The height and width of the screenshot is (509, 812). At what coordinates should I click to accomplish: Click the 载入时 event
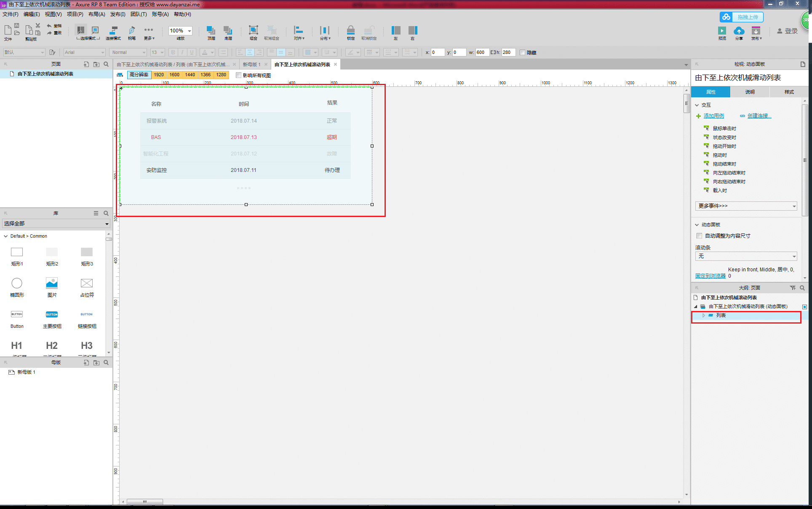click(x=720, y=190)
